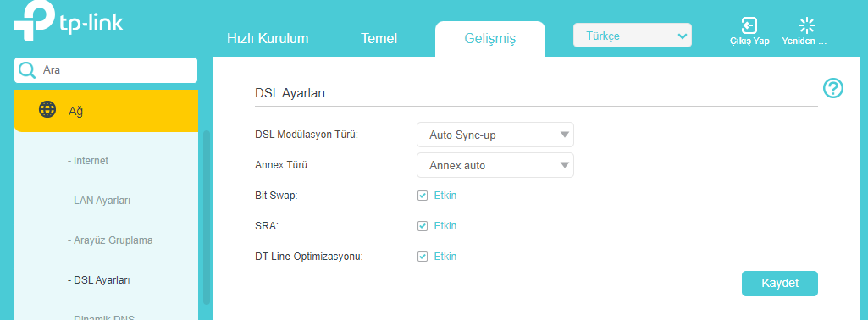
Task: Click the Yeniden restart icon
Action: tap(806, 25)
